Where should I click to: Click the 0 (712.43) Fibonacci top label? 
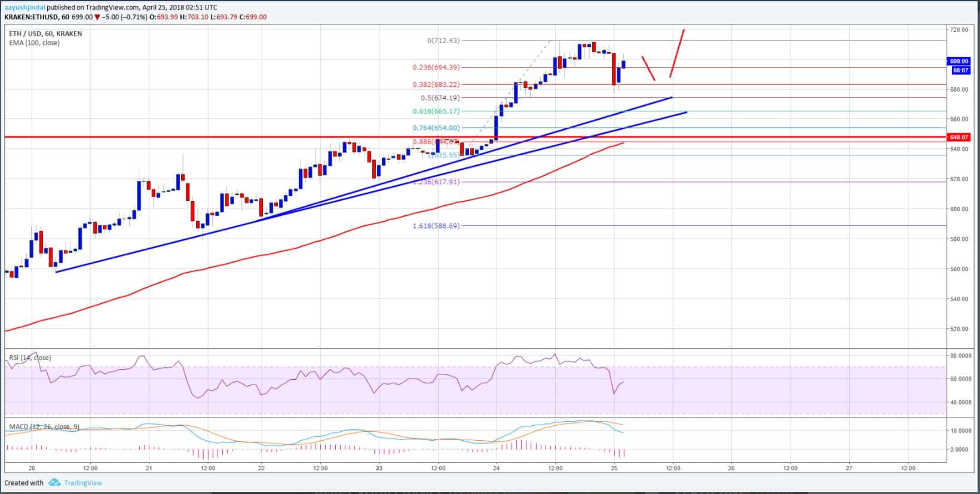(x=443, y=41)
